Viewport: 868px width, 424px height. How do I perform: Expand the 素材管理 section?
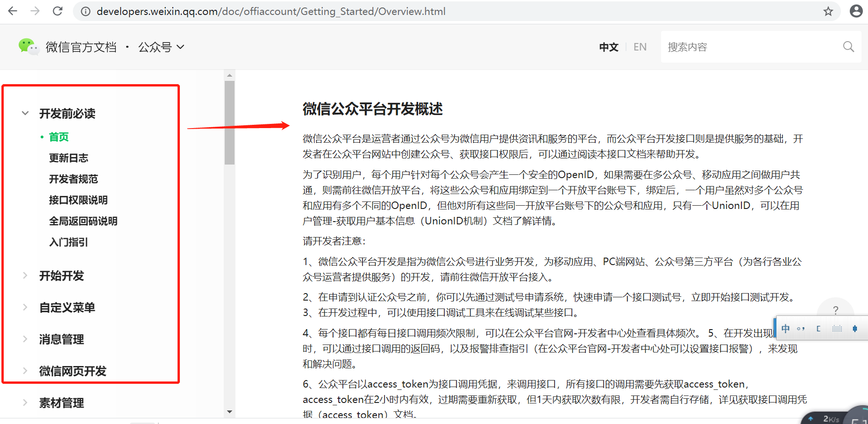point(61,403)
